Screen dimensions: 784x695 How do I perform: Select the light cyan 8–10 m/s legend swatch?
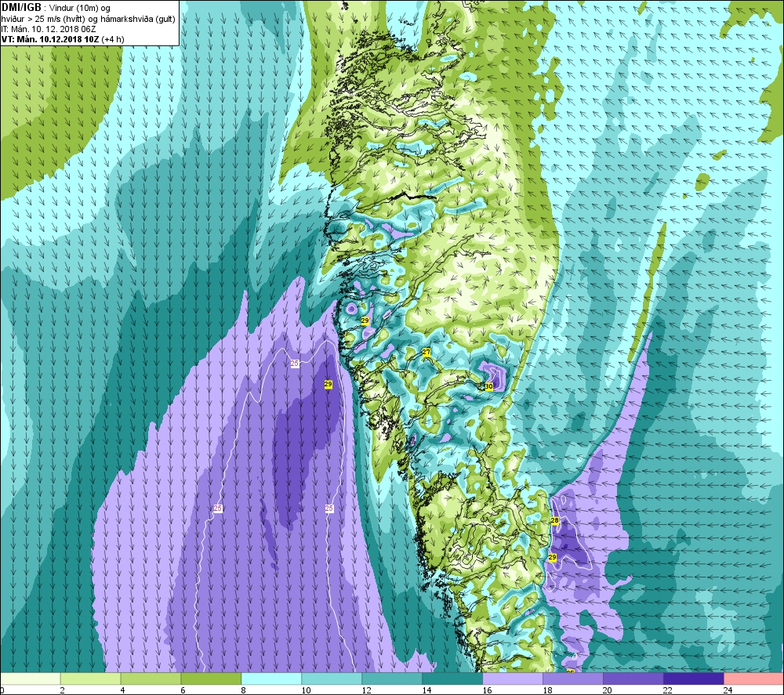[x=271, y=679]
